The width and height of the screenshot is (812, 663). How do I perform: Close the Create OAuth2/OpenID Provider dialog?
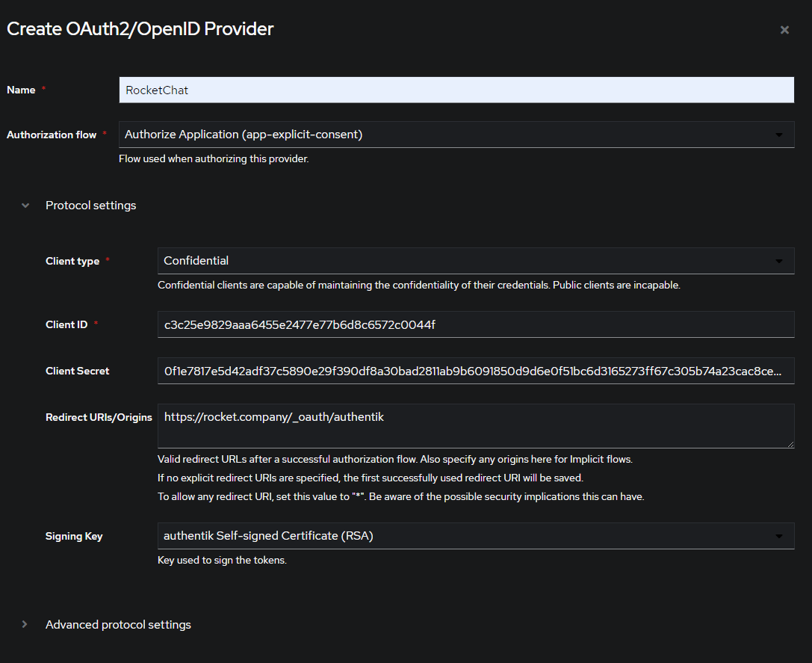click(784, 30)
